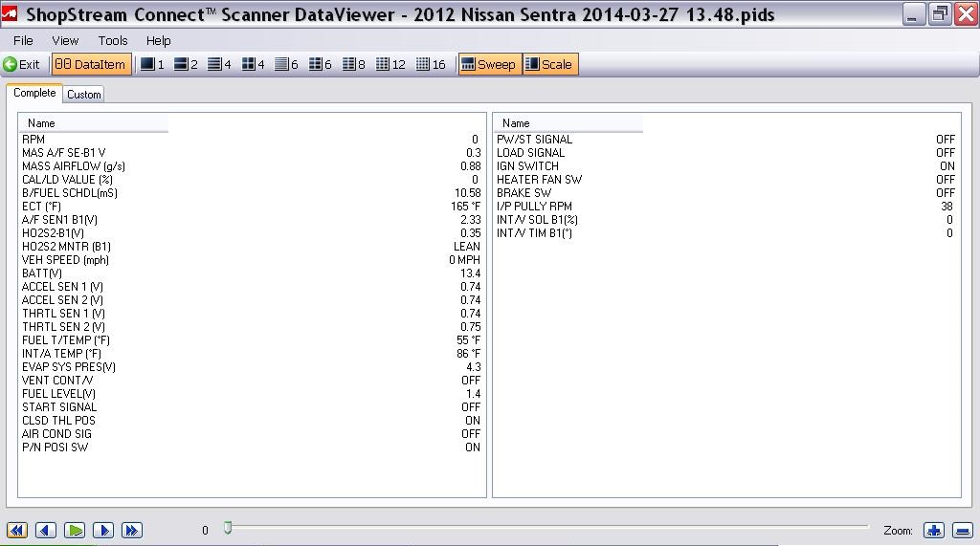Select the ECT (°F) row
The height and width of the screenshot is (546, 980).
(252, 207)
